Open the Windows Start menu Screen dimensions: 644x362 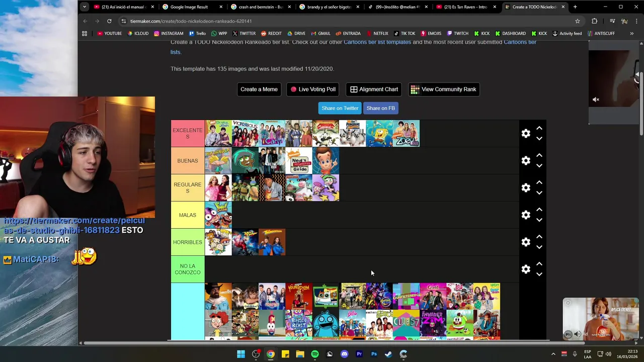pos(241,354)
